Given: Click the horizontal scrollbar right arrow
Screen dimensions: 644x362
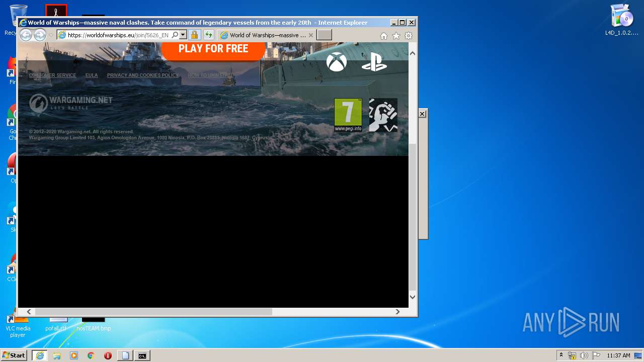Looking at the screenshot, I should 397,312.
